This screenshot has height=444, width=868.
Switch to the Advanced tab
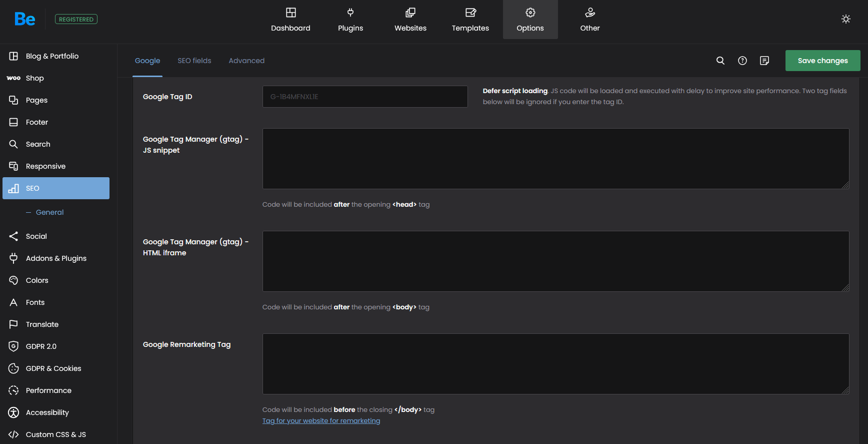click(246, 61)
